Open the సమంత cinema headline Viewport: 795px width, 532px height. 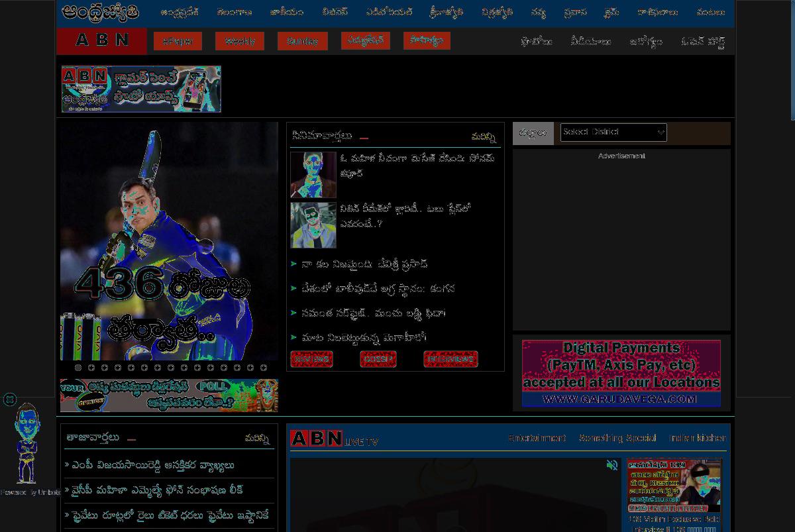pos(374,313)
